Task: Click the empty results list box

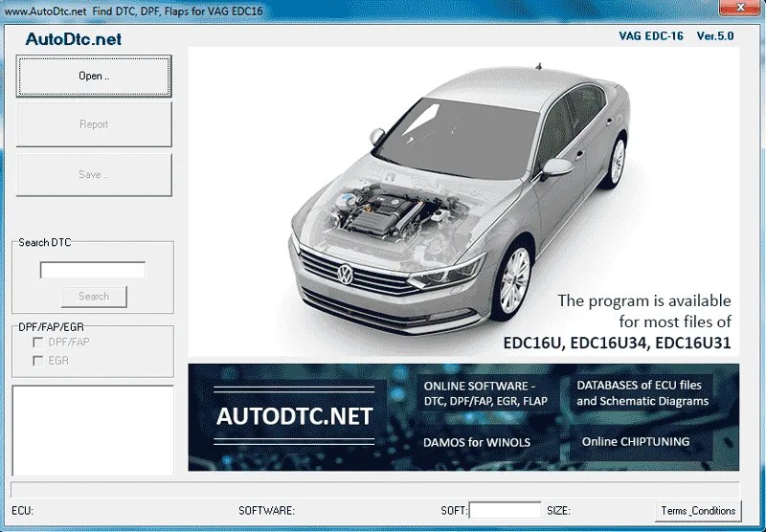Action: pos(93,431)
